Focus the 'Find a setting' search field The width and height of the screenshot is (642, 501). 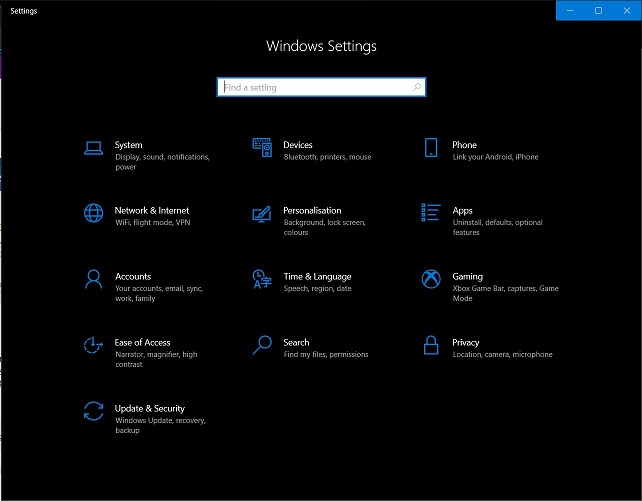321,87
